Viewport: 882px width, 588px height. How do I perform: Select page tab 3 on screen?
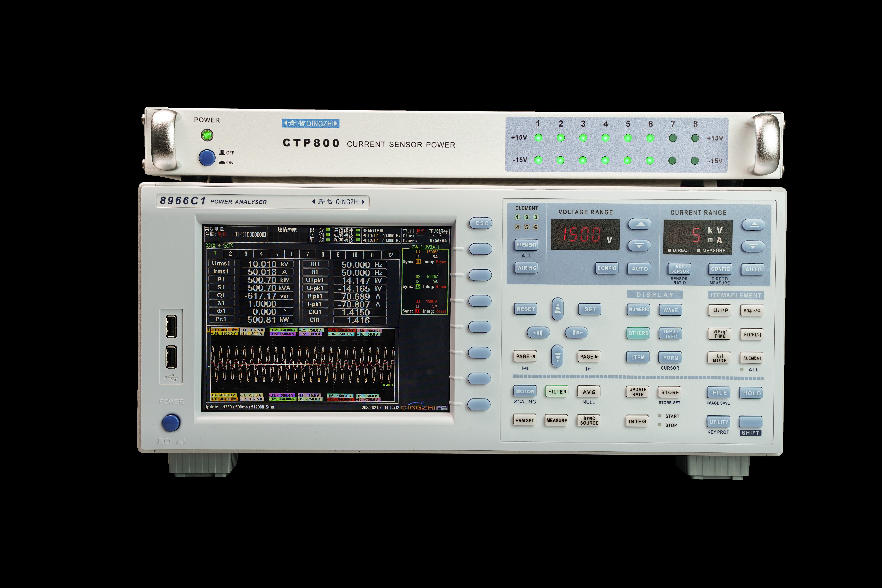point(246,254)
